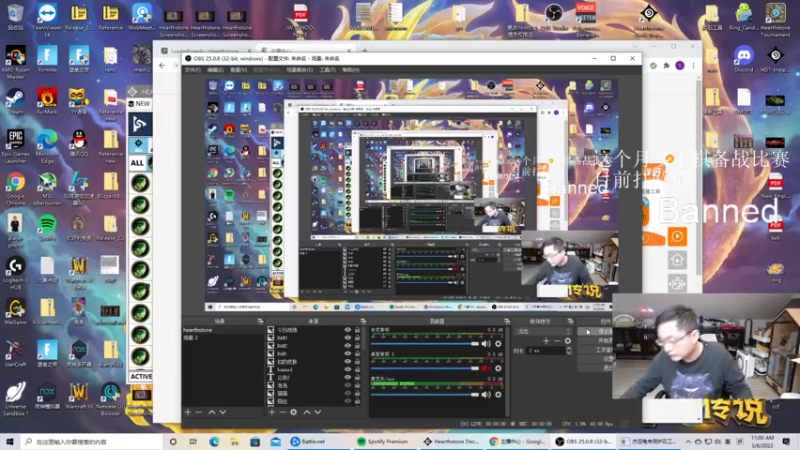This screenshot has width=800, height=450.
Task: Open source properties with the gear icon
Action: (x=294, y=412)
